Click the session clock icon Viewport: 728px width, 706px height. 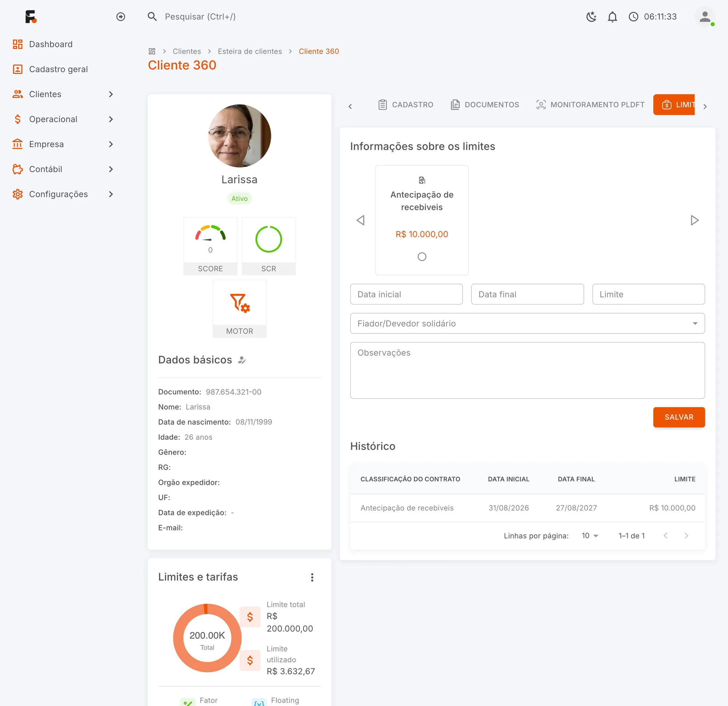coord(634,17)
